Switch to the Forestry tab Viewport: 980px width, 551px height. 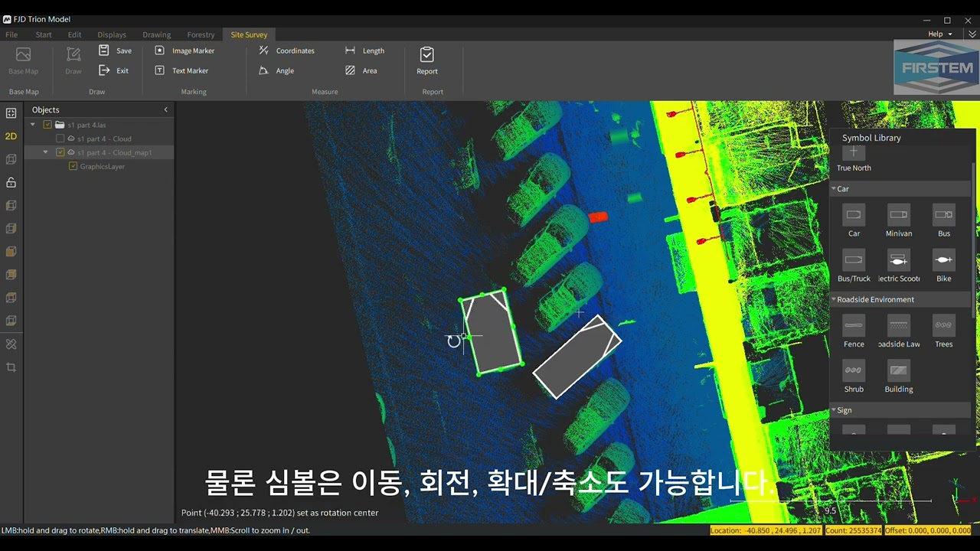(201, 34)
